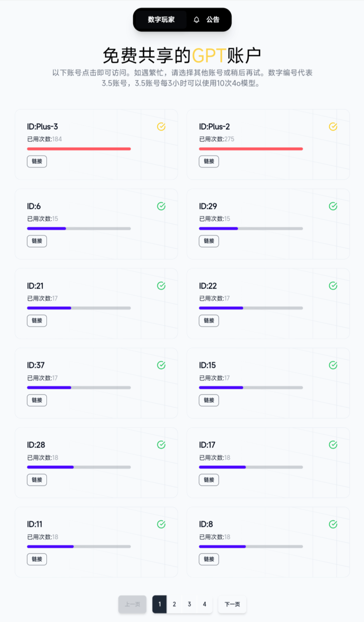Select page 4 in the pagination bar
Viewport: 364px width, 622px height.
tap(204, 604)
